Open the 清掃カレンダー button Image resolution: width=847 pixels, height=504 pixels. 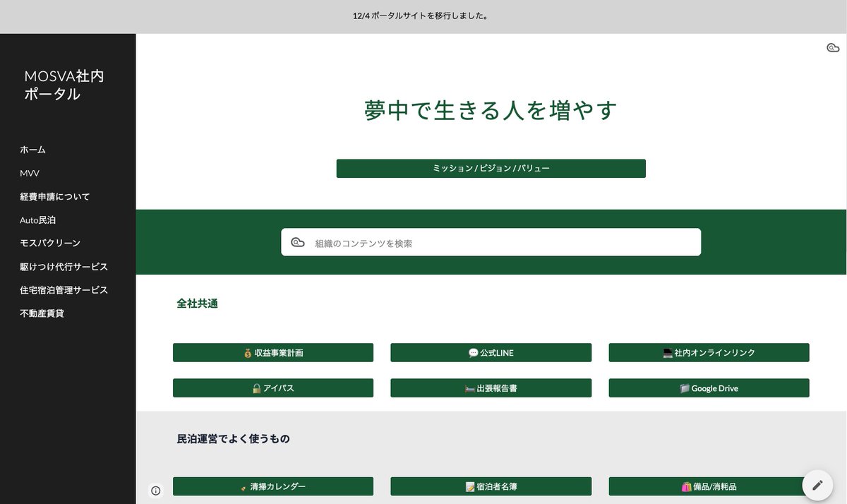click(273, 486)
